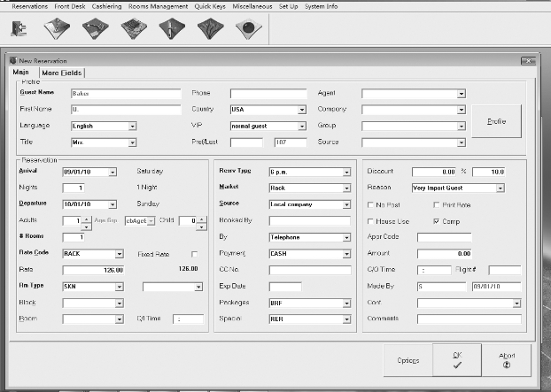Click into the Comments text field
The height and width of the screenshot is (392, 551).
[469, 319]
